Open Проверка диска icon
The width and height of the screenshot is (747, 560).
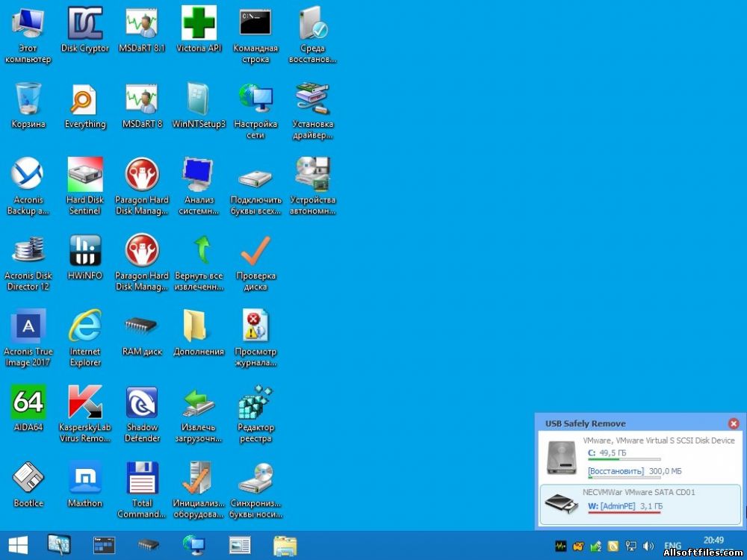click(x=255, y=262)
